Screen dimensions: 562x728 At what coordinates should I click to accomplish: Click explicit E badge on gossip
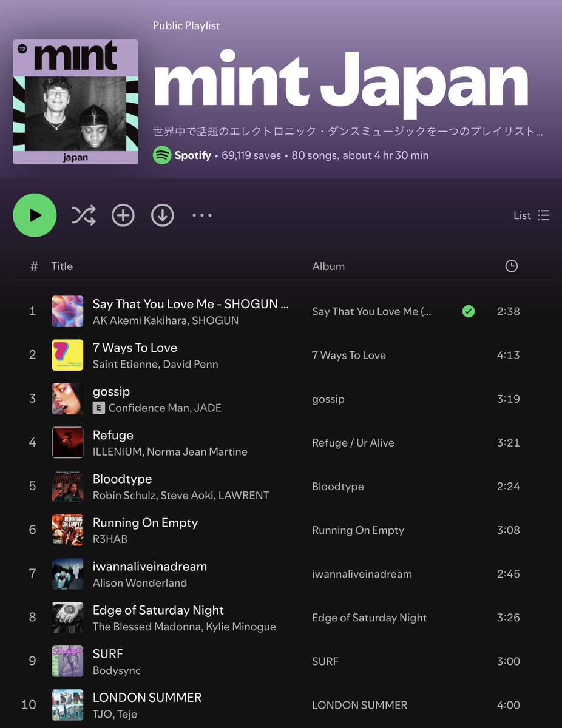pyautogui.click(x=98, y=408)
